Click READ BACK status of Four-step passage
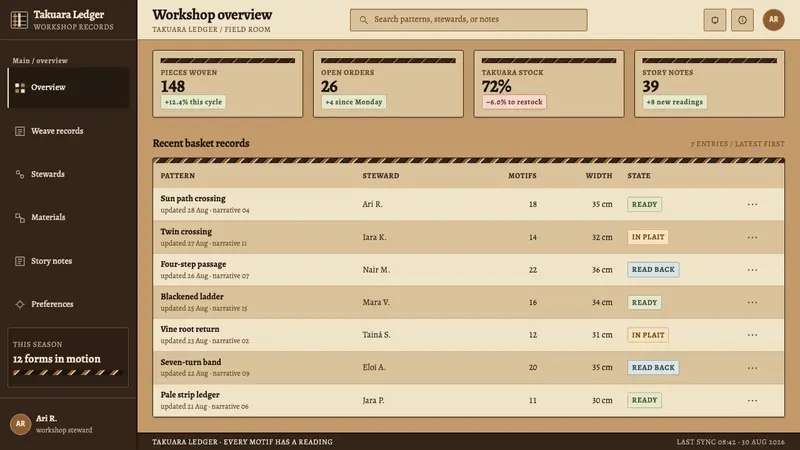Viewport: 800px width, 450px height. click(653, 270)
